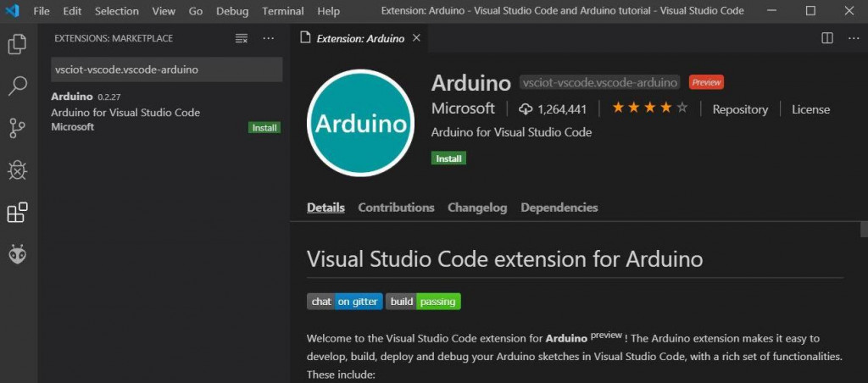Clear the extensions search results
The height and width of the screenshot is (383, 868).
click(242, 38)
